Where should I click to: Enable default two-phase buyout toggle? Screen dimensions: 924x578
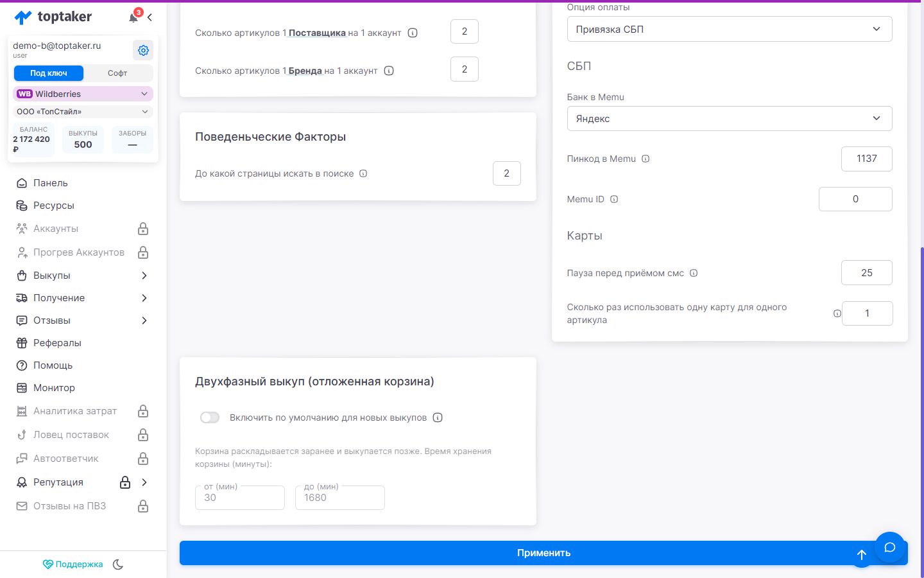click(x=210, y=417)
